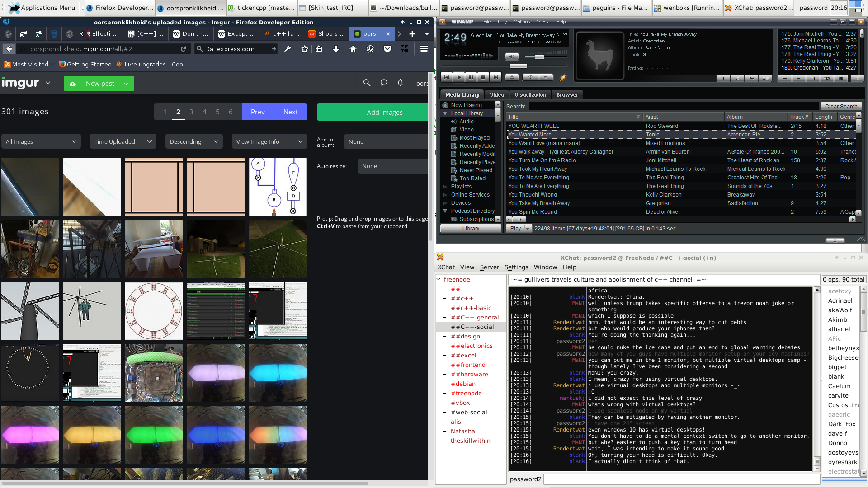Click the Prev page button
Image resolution: width=868 pixels, height=488 pixels.
(x=258, y=112)
